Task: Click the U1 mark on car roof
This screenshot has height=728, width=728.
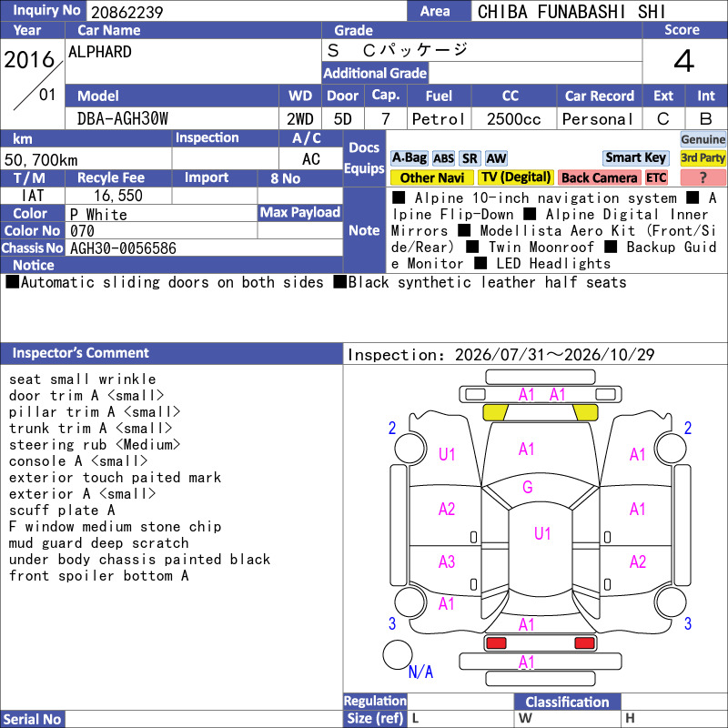Action: click(542, 533)
